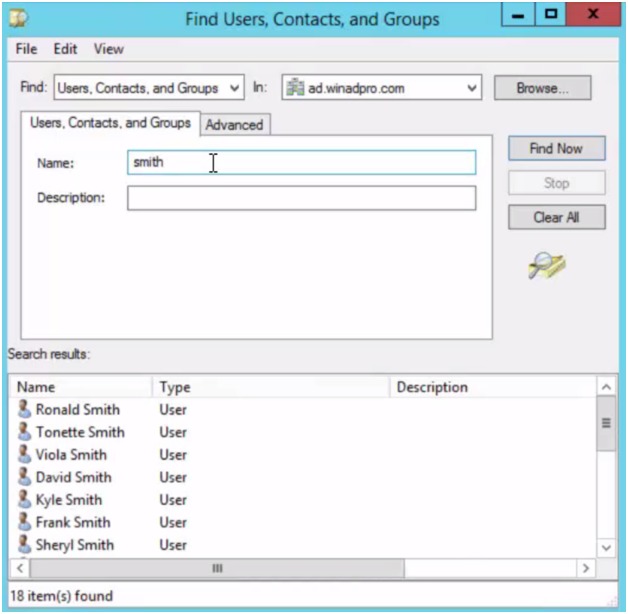
Task: Click the user icon beside Viola Smith
Action: pos(24,454)
